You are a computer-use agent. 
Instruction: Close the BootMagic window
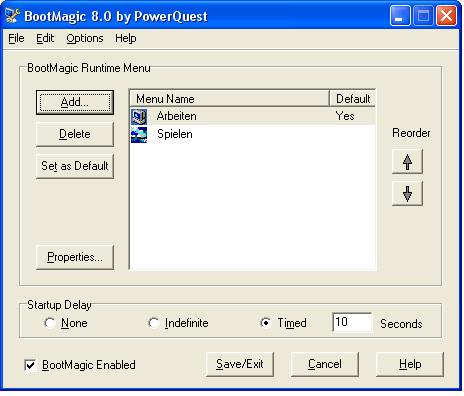point(447,16)
